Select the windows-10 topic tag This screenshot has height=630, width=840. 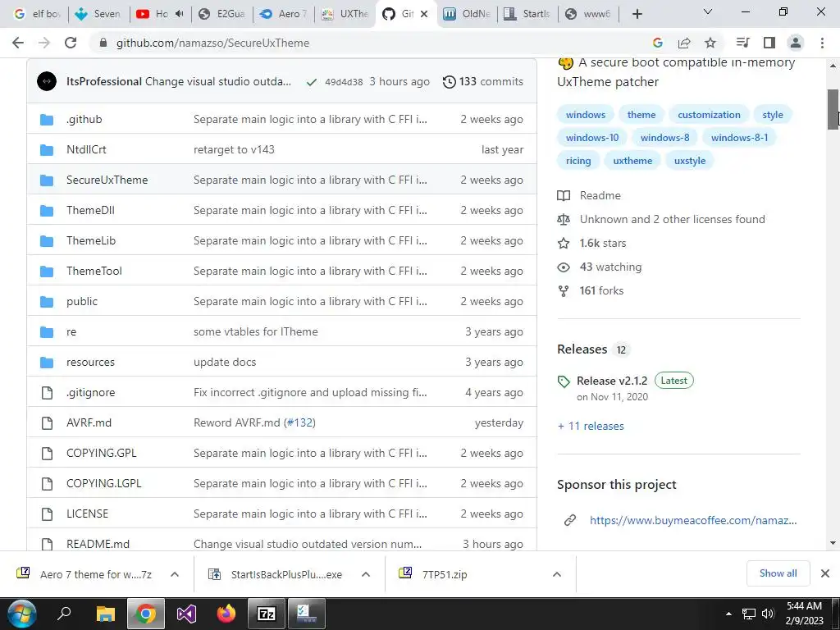[592, 138]
